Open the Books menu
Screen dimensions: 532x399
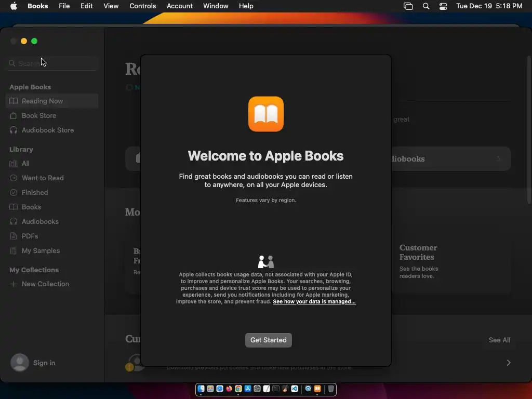pyautogui.click(x=37, y=6)
